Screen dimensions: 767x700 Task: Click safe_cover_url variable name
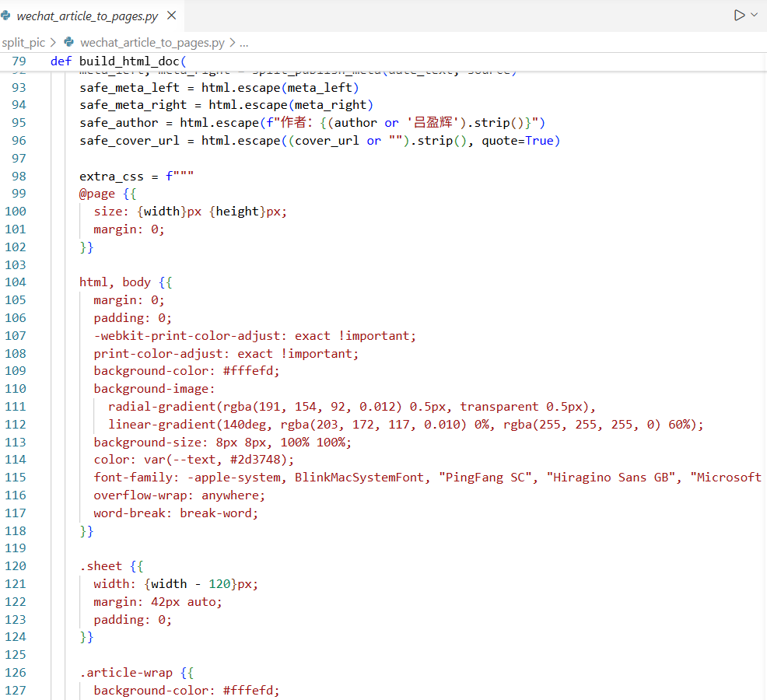point(130,141)
